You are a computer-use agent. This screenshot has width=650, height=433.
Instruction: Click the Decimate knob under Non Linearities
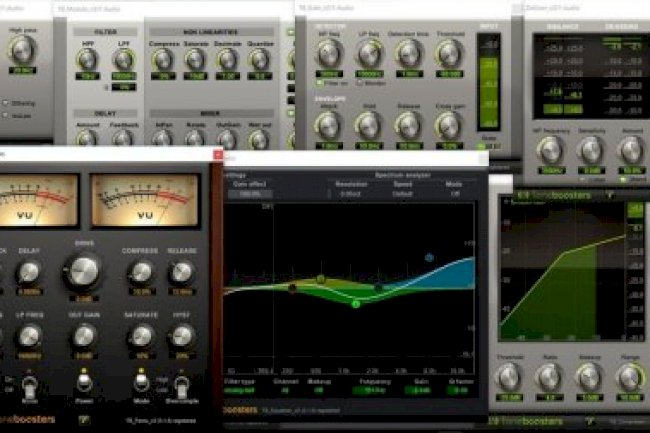coord(227,60)
